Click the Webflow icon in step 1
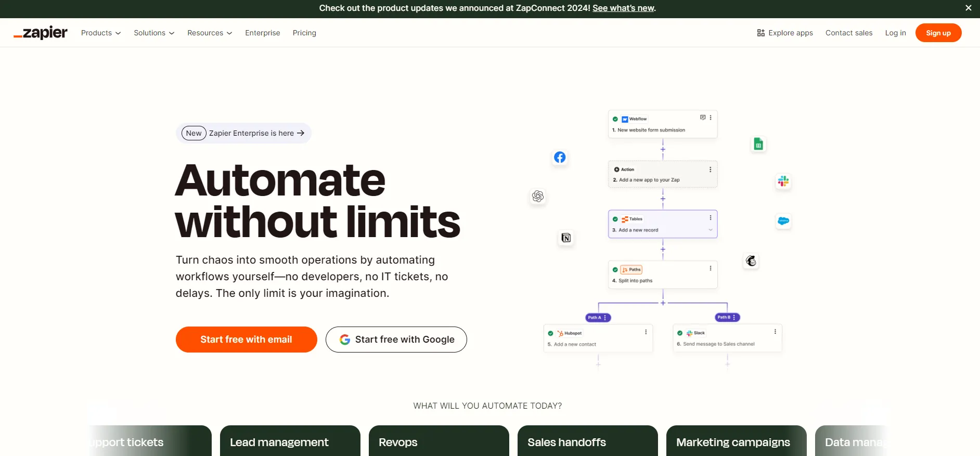Screen dimensions: 980x456 pyautogui.click(x=625, y=119)
